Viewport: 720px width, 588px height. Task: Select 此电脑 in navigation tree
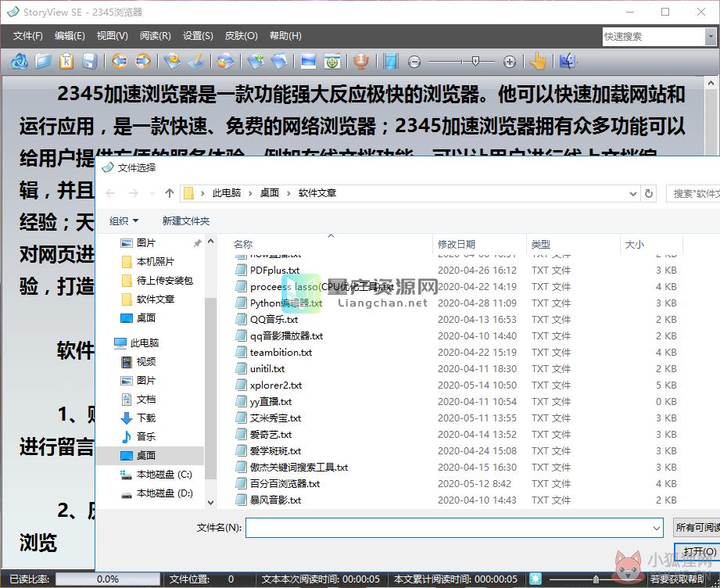click(x=137, y=342)
